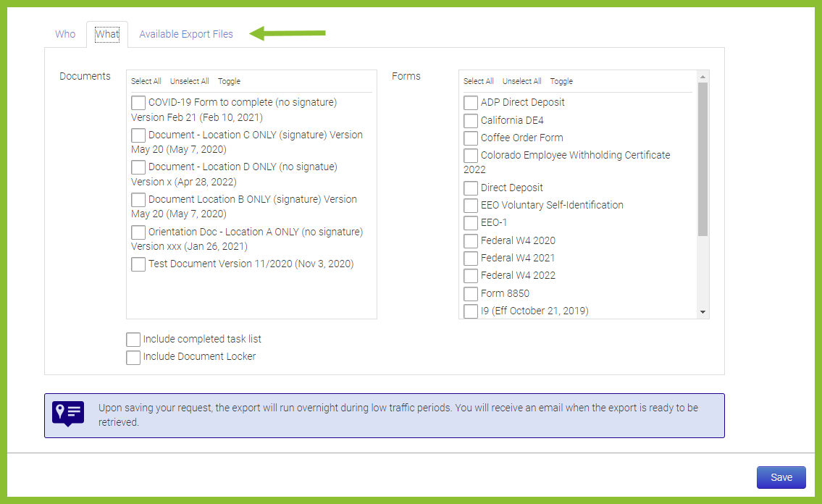
Task: Check Orientation Doc - Location A checkbox
Action: click(138, 232)
